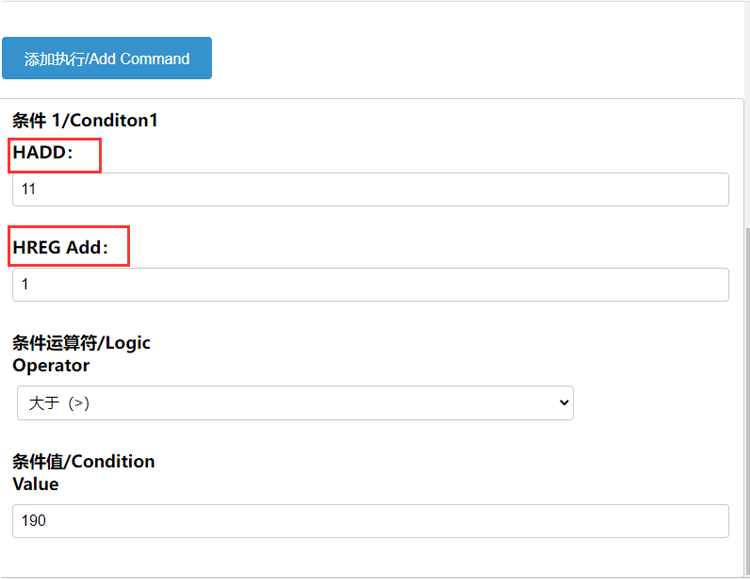This screenshot has height=579, width=750.
Task: Open the Logic Operator dropdown
Action: pos(295,403)
